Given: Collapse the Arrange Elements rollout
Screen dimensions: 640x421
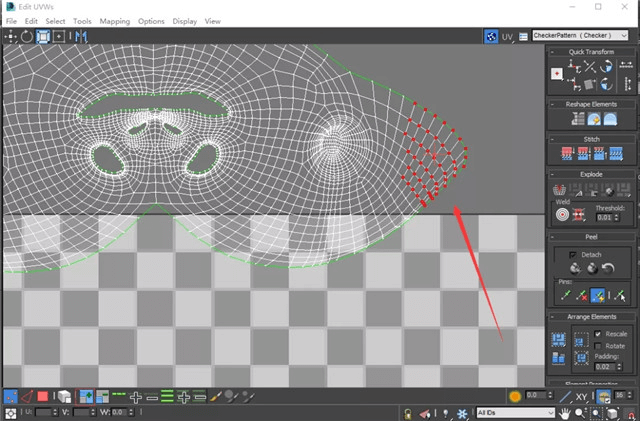Looking at the screenshot, I should tap(552, 317).
